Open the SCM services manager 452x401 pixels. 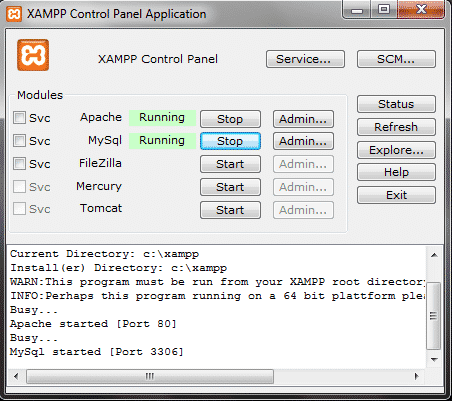(396, 59)
